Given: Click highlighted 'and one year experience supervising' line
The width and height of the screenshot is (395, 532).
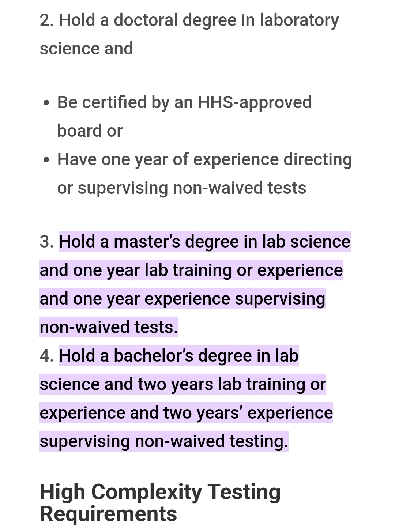Looking at the screenshot, I should click(x=182, y=299).
